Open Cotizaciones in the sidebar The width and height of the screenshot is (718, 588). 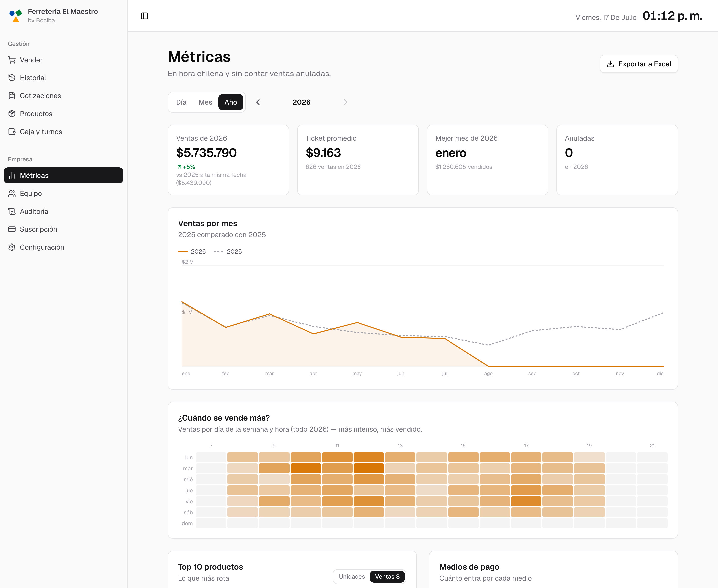(64, 96)
